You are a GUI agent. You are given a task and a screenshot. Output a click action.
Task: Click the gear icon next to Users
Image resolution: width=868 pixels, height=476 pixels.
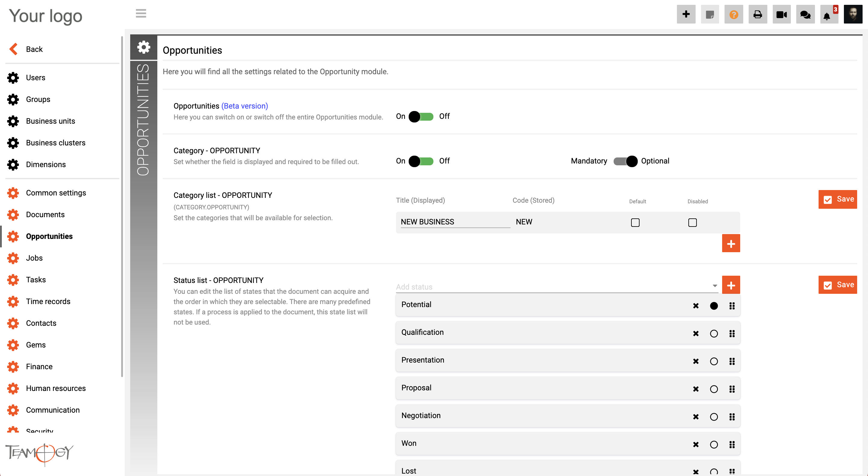click(13, 78)
